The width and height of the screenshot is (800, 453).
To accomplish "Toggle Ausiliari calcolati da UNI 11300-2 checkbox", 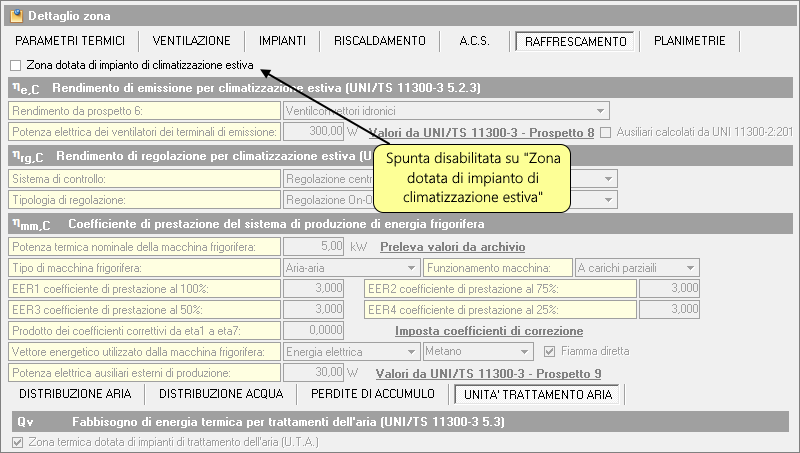I will click(x=605, y=131).
